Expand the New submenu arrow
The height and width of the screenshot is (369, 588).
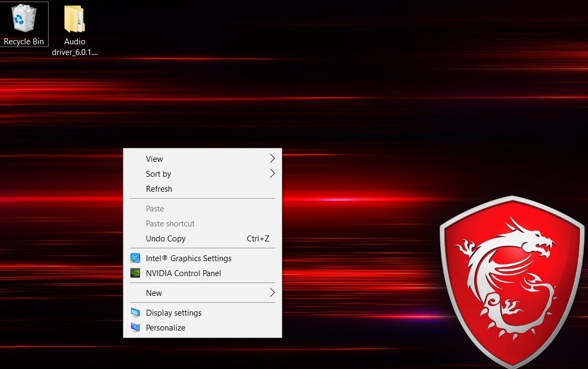pos(272,293)
